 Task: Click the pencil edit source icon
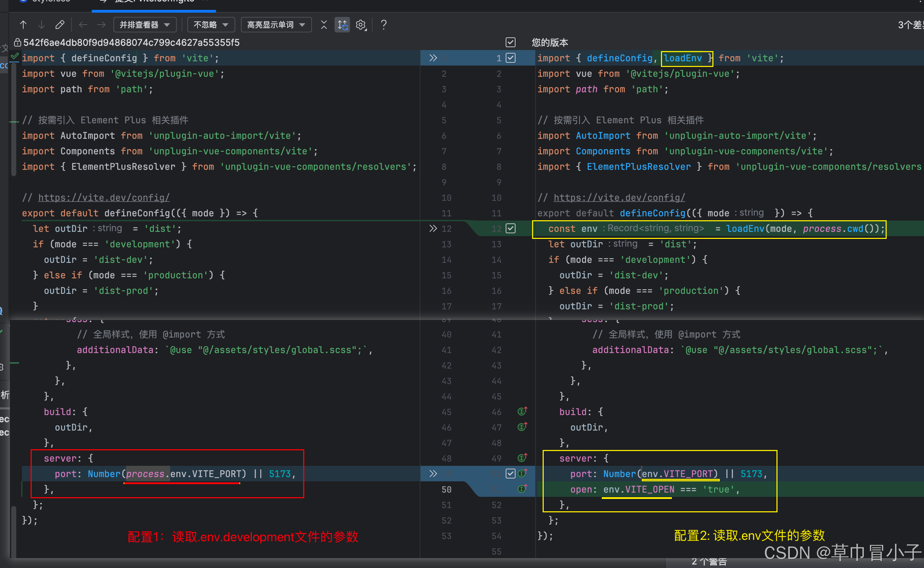60,25
